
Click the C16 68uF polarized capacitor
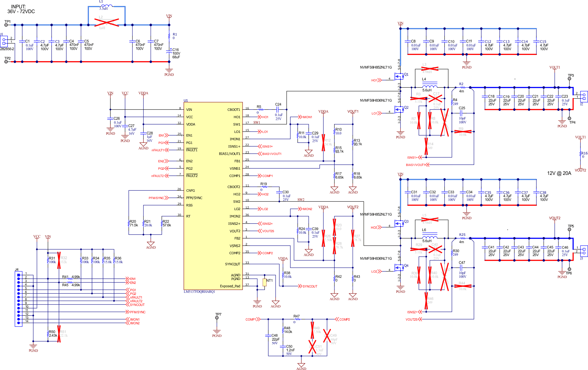click(169, 51)
